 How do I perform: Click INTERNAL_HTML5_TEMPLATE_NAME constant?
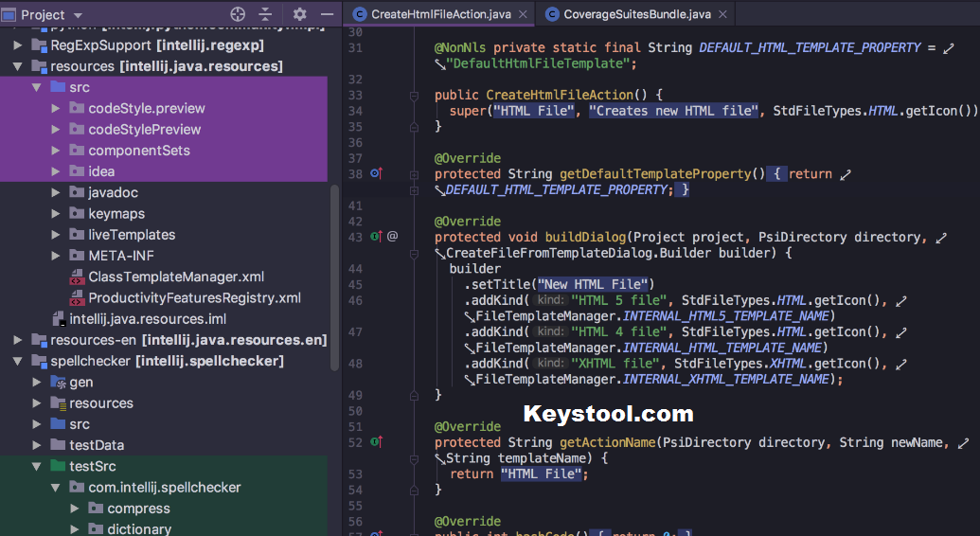click(x=725, y=316)
